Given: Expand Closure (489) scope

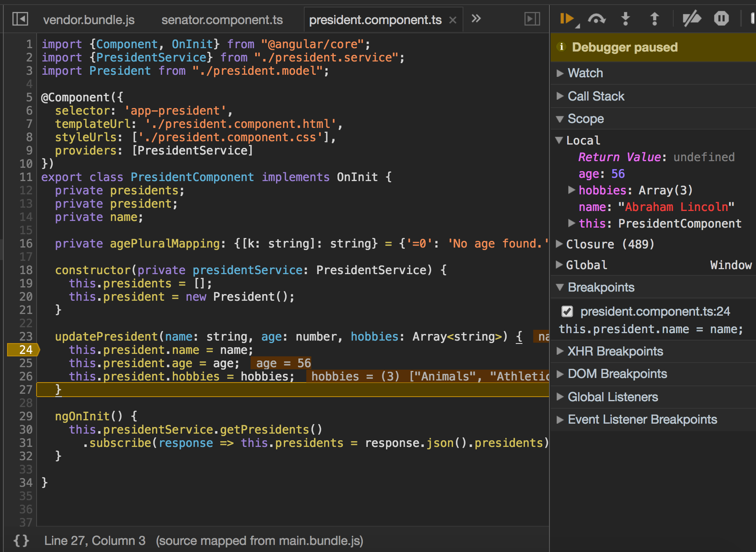Looking at the screenshot, I should click(x=559, y=244).
